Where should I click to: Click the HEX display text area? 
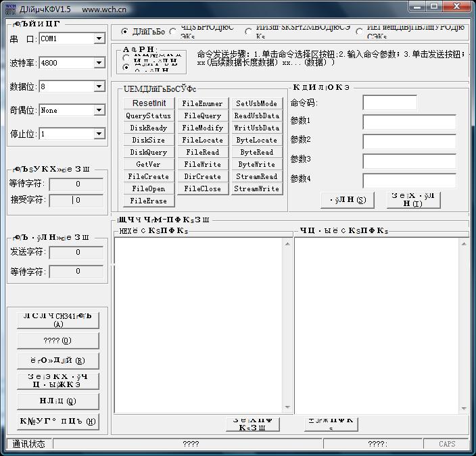click(198, 325)
